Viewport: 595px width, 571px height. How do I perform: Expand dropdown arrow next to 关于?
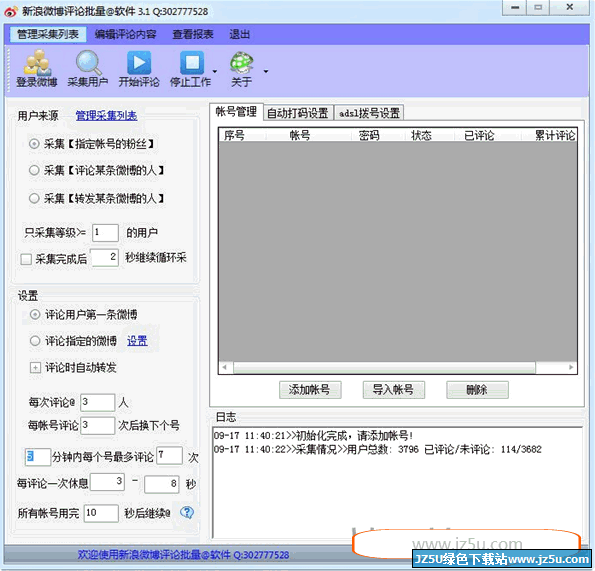coord(266,71)
